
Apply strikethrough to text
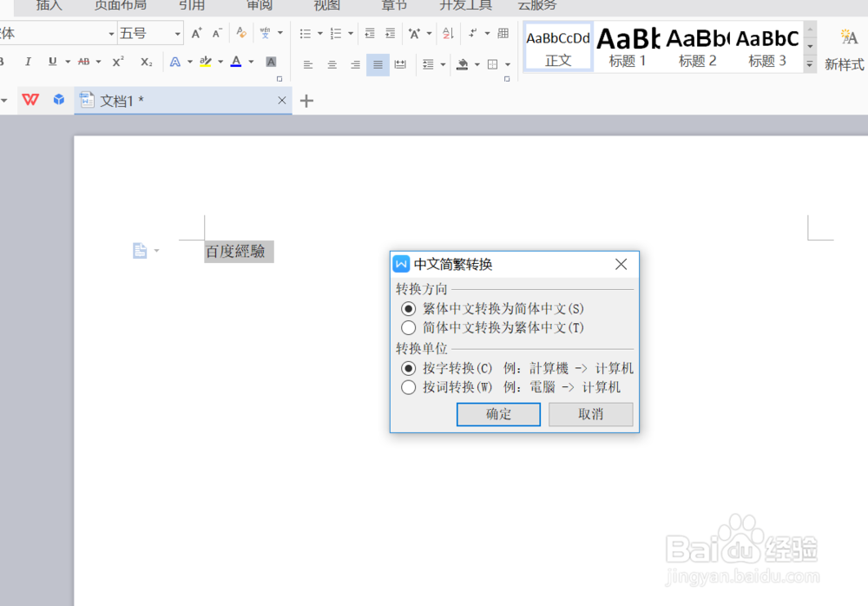click(83, 62)
